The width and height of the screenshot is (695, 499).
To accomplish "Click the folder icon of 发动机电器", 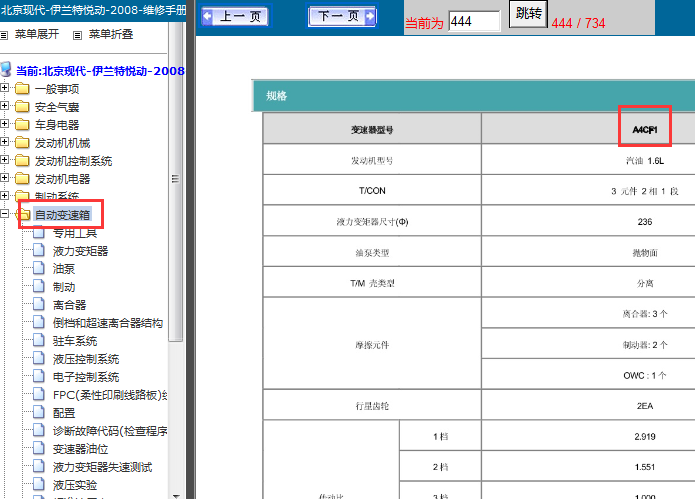I will tap(22, 179).
